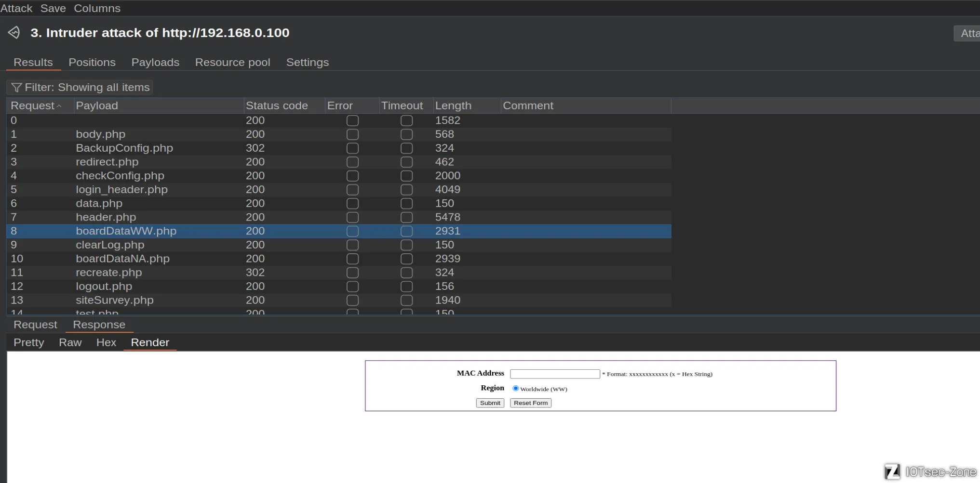Switch response view to Pretty
This screenshot has width=980, height=483.
point(29,342)
